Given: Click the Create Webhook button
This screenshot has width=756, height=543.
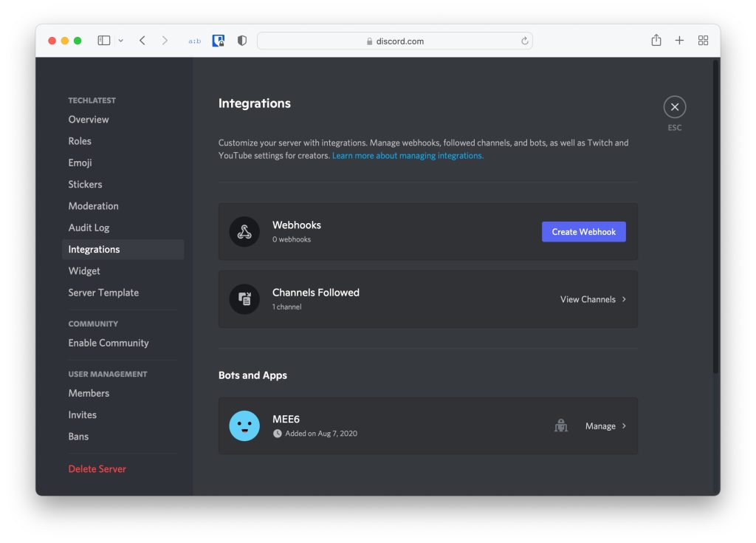Looking at the screenshot, I should pos(584,232).
